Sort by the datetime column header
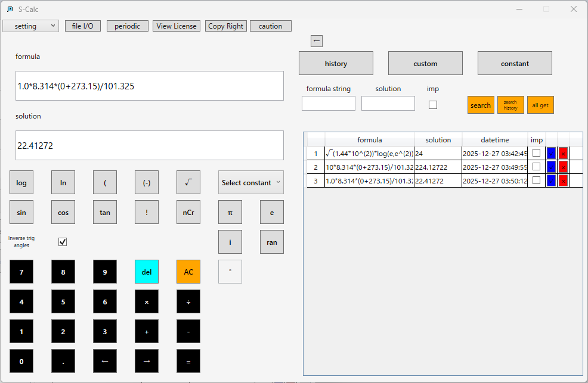588x383 pixels. (x=494, y=139)
